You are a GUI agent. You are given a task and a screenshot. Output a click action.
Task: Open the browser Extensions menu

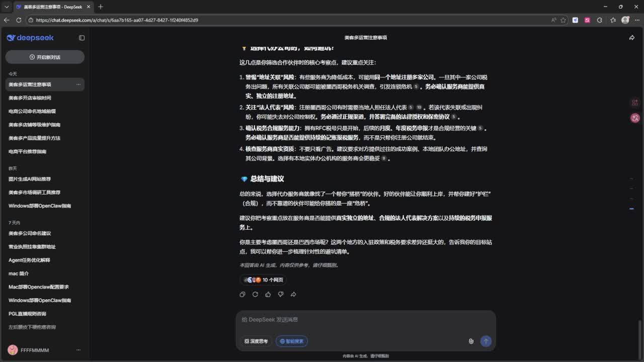(600, 20)
